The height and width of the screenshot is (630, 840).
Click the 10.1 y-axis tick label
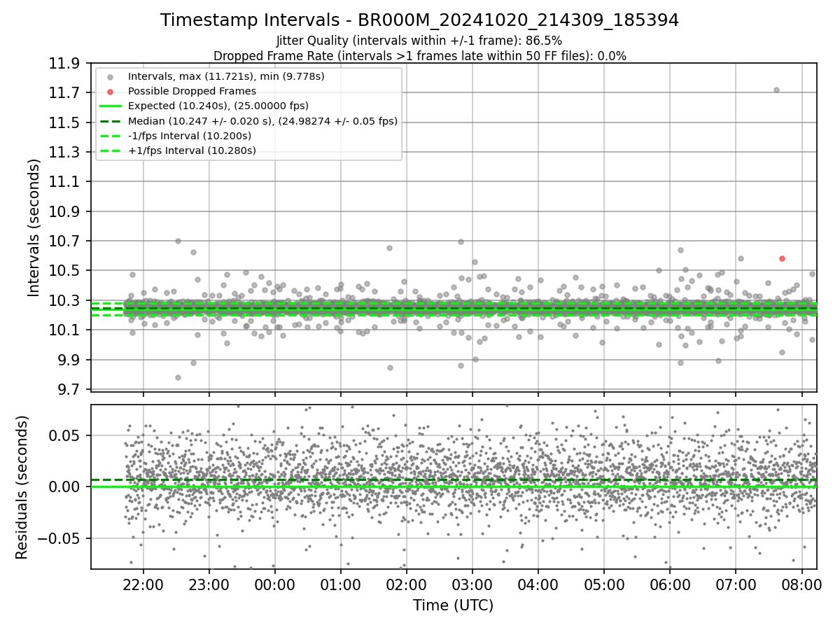(x=64, y=330)
